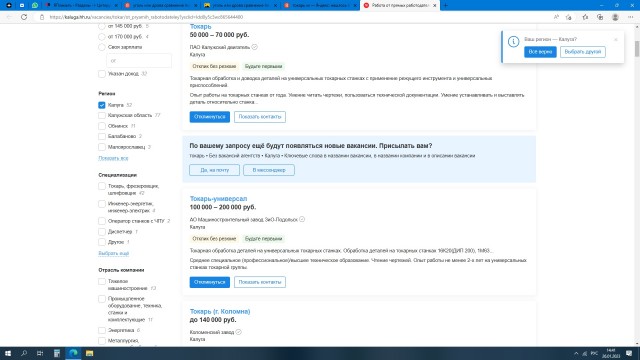The height and width of the screenshot is (360, 640).
Task: Add this page to favorites star icon
Action: click(x=569, y=17)
